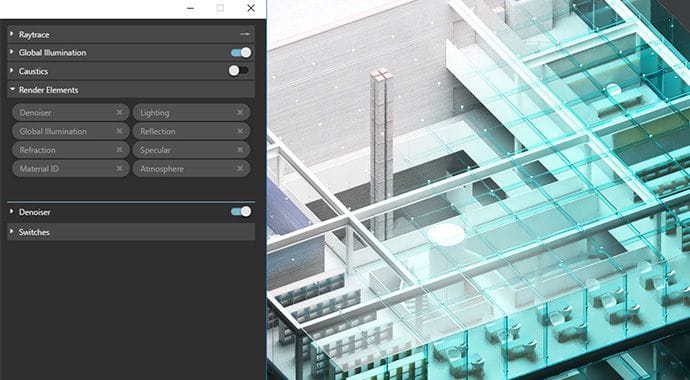This screenshot has height=380, width=690.
Task: Minimize the settings window
Action: coord(190,8)
